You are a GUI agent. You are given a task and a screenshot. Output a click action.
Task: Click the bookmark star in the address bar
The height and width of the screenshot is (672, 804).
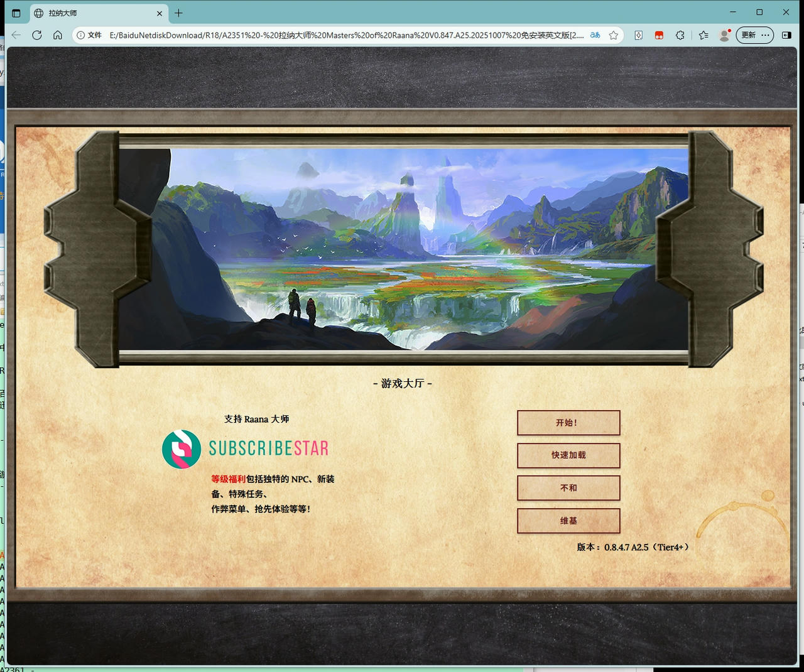(x=614, y=35)
